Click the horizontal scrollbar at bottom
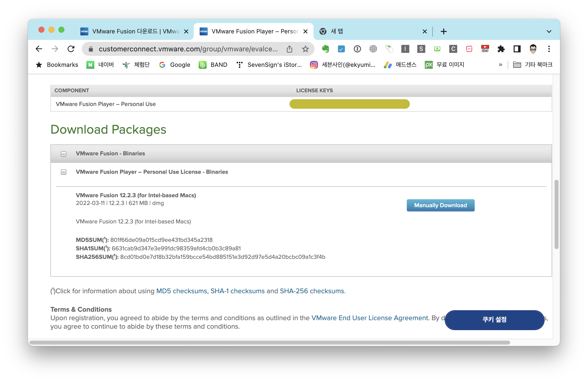 click(x=270, y=343)
